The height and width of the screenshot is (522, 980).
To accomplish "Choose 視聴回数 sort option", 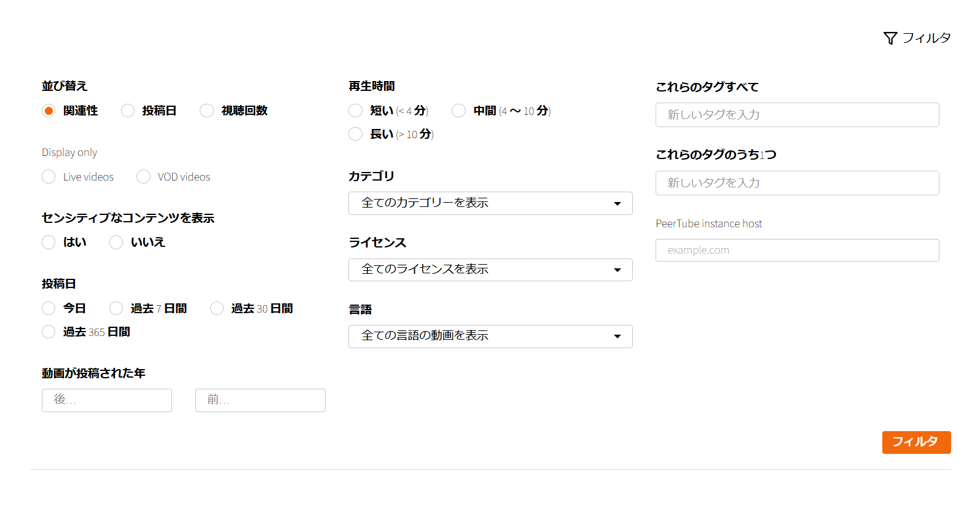I will tap(207, 111).
